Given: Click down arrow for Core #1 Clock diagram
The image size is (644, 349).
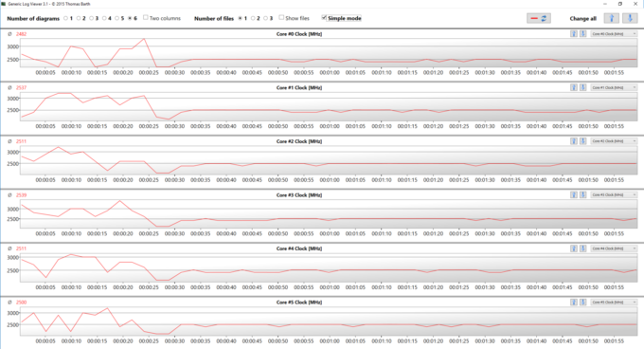Looking at the screenshot, I should pos(582,87).
